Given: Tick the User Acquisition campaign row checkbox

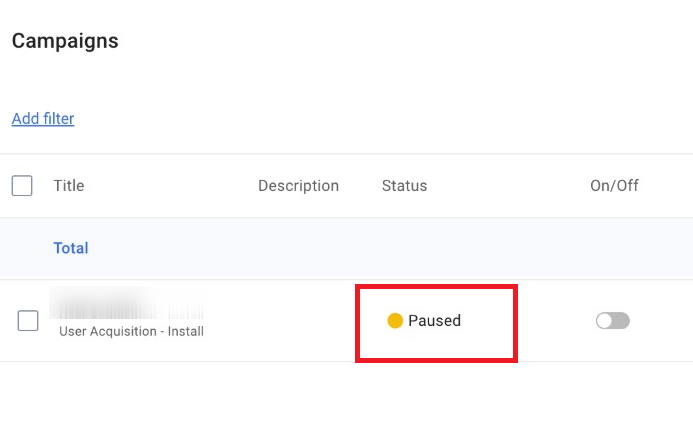Looking at the screenshot, I should point(28,321).
